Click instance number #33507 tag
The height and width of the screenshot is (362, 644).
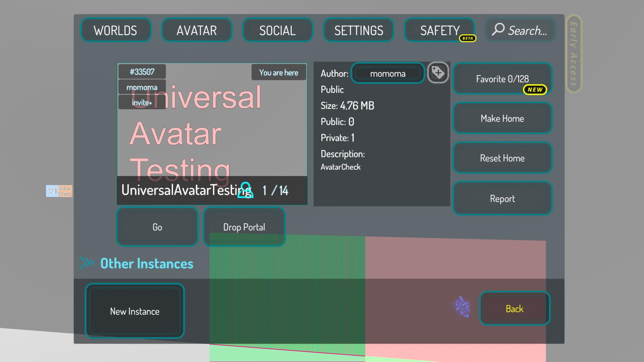pos(142,72)
